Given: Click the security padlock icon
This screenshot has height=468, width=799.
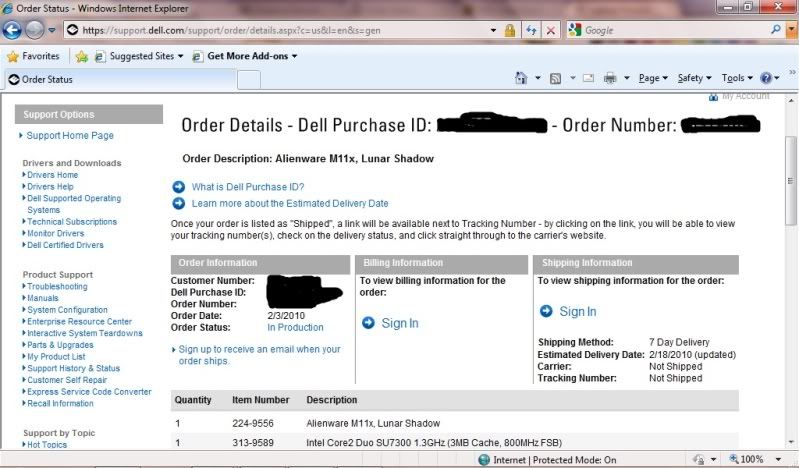Looking at the screenshot, I should (x=510, y=31).
